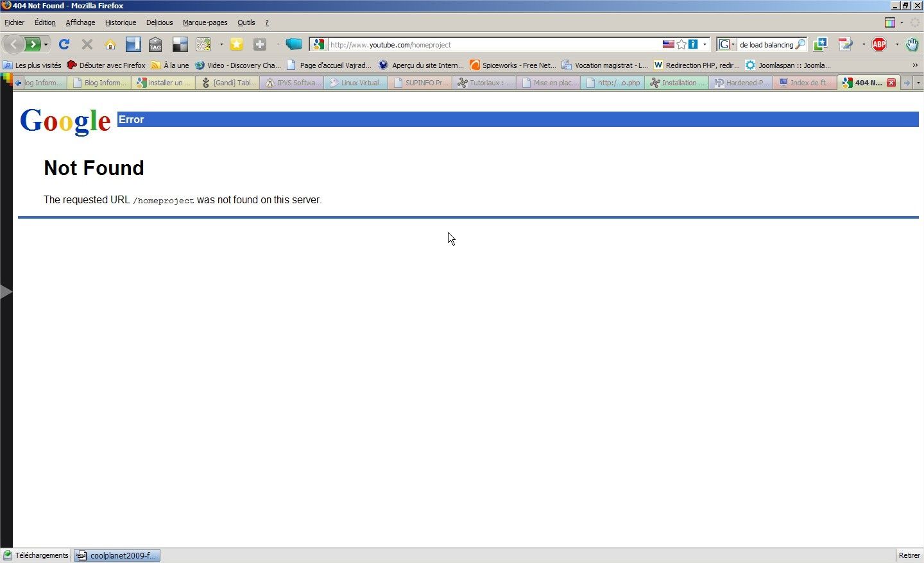924x563 pixels.
Task: Open the list all tabs dropdown
Action: click(918, 83)
